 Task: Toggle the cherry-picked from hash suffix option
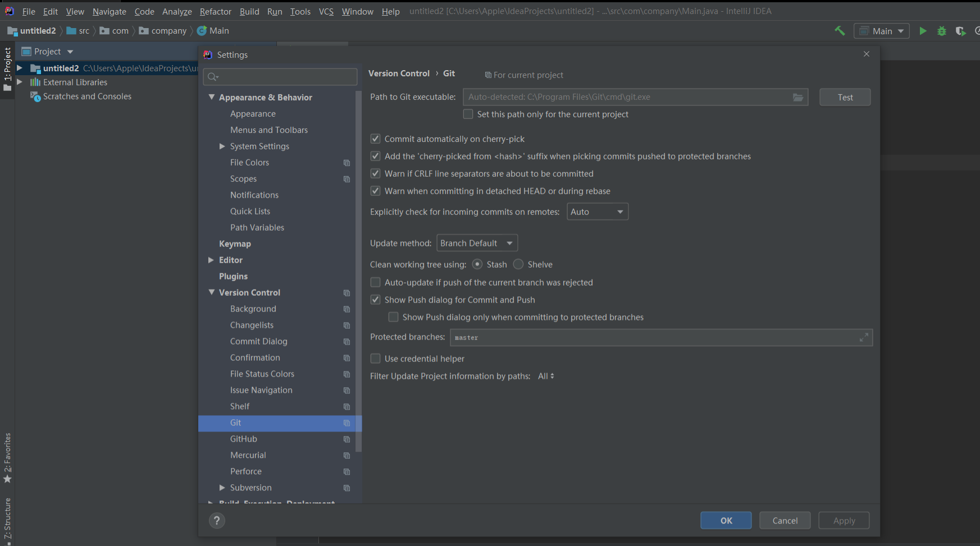375,156
